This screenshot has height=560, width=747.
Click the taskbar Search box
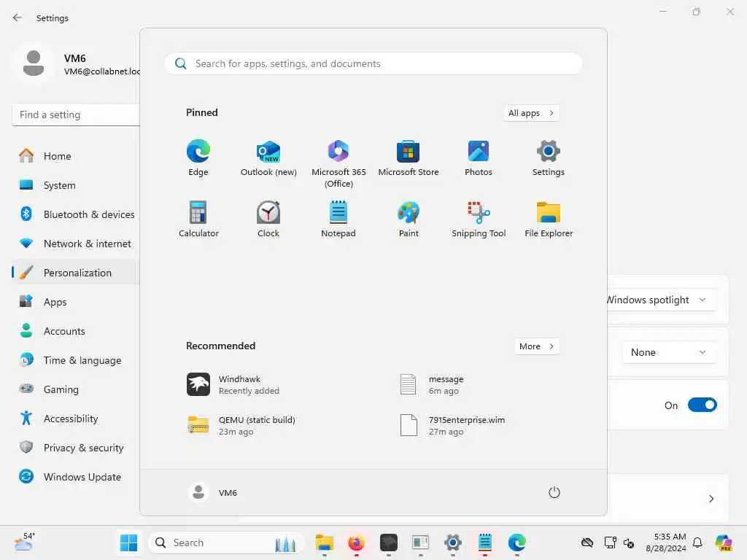click(x=226, y=542)
